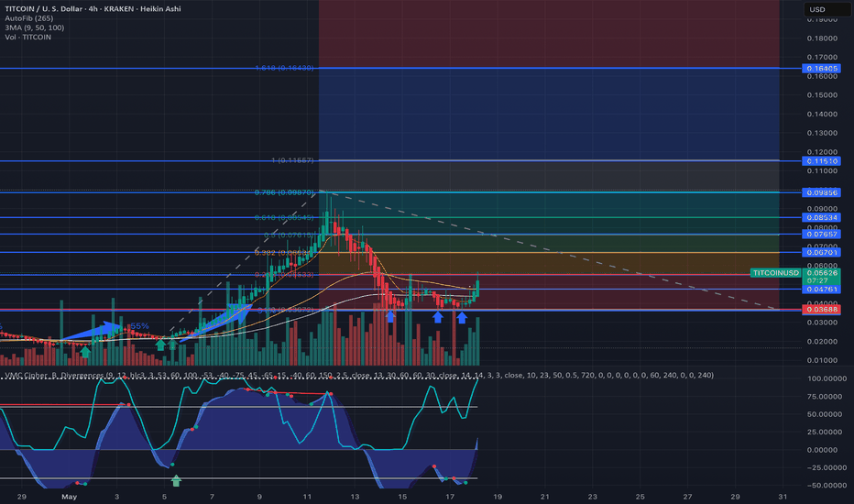Click the 55% measurement label

click(x=139, y=326)
